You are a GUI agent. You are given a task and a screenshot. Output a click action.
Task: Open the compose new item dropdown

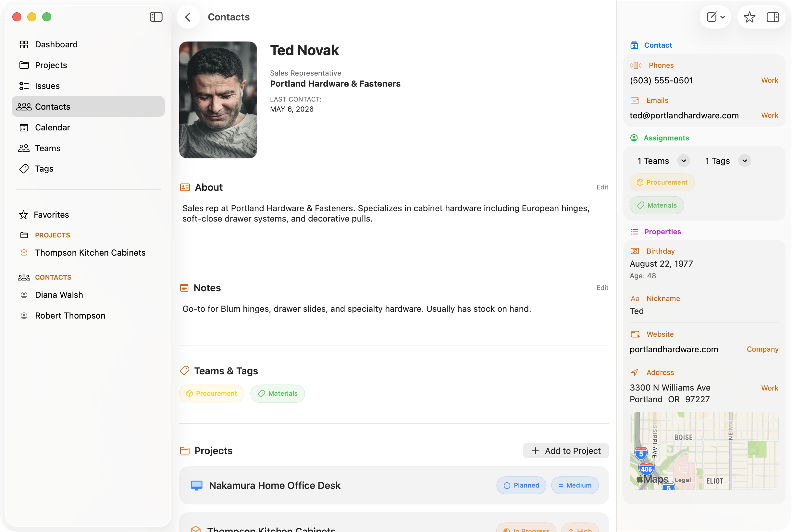[x=715, y=17]
